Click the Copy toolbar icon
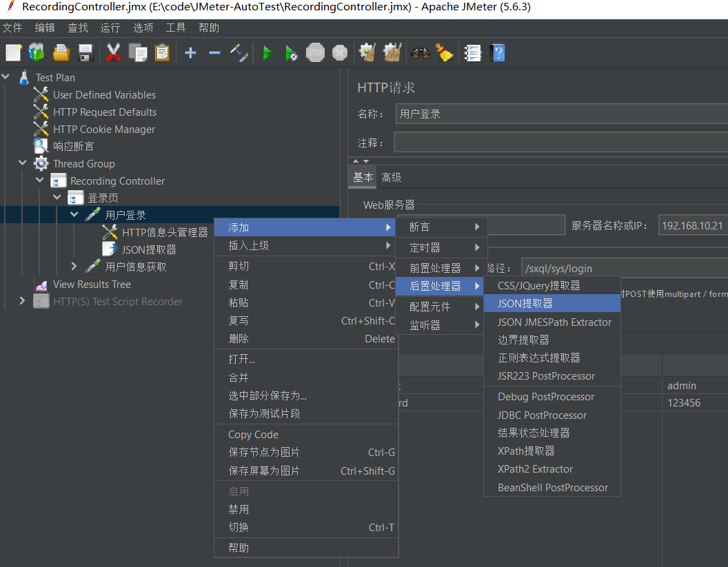728x567 pixels. (138, 52)
